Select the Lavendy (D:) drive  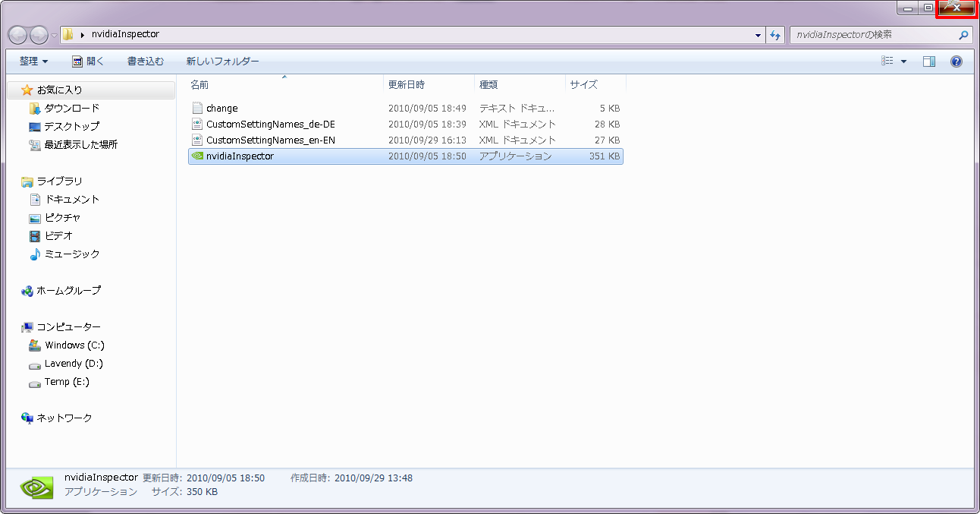[x=74, y=364]
